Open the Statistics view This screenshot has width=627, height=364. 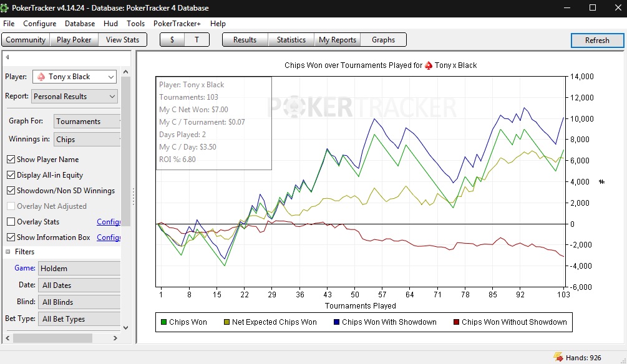pos(291,40)
